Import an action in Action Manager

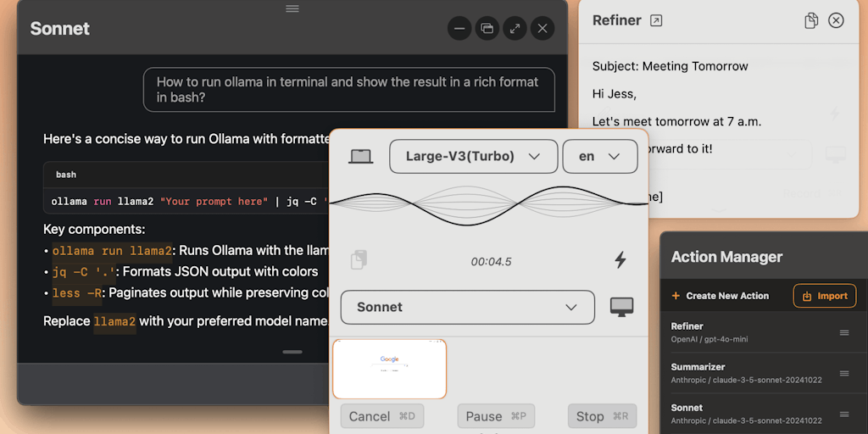click(825, 296)
